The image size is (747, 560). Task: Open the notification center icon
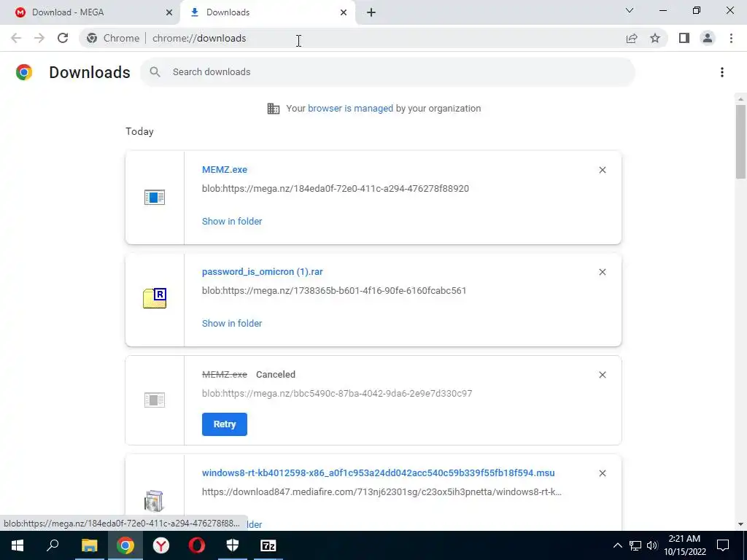(723, 545)
